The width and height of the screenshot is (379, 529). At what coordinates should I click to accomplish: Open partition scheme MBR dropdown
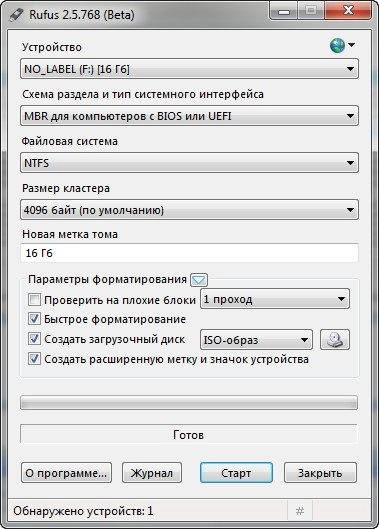coord(189,116)
